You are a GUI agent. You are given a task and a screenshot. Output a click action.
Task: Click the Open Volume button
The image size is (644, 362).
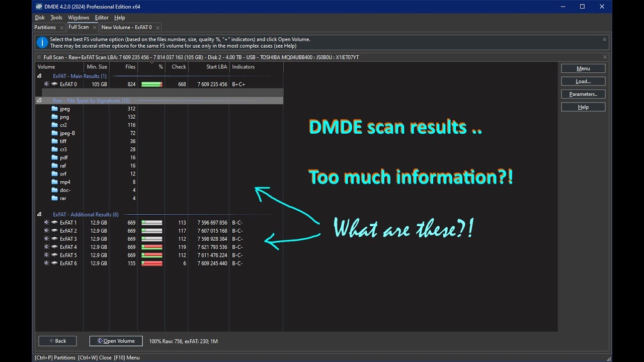[116, 341]
